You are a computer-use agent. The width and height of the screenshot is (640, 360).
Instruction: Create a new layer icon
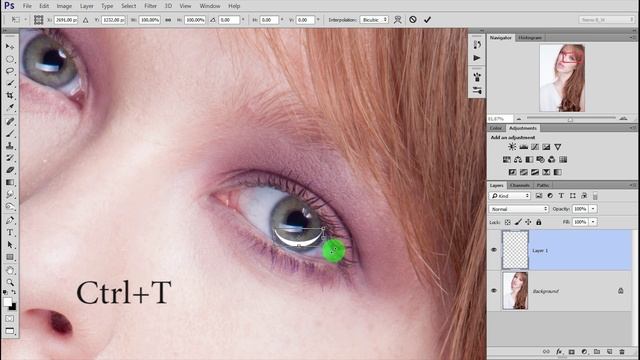coord(609,351)
